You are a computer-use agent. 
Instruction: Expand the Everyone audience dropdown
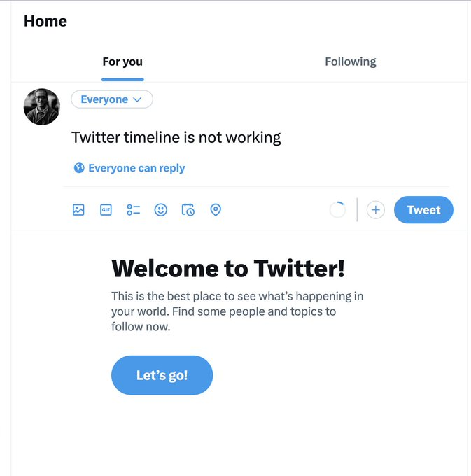tap(112, 99)
